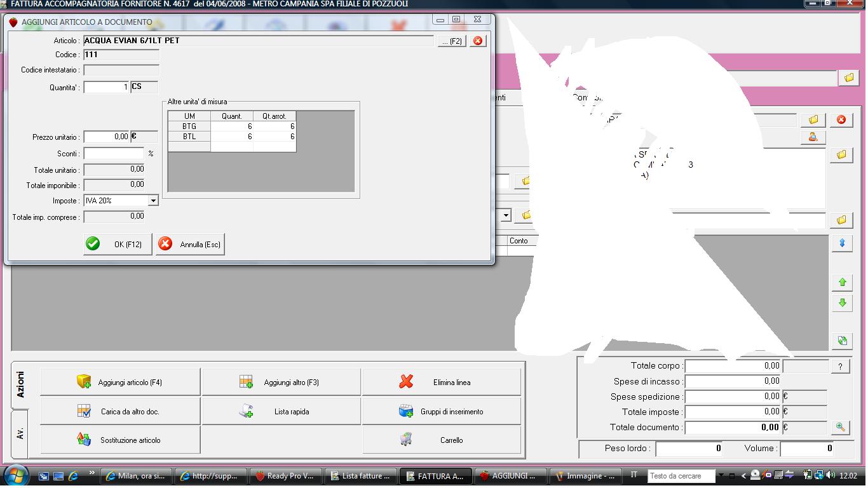Click the Aggiungi articolo (F4) button
Image resolution: width=868 pixels, height=488 pixels.
pos(120,383)
